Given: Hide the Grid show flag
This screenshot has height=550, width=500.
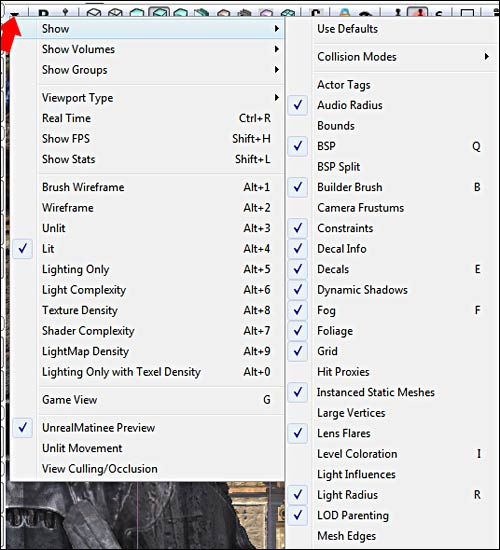Looking at the screenshot, I should click(393, 351).
